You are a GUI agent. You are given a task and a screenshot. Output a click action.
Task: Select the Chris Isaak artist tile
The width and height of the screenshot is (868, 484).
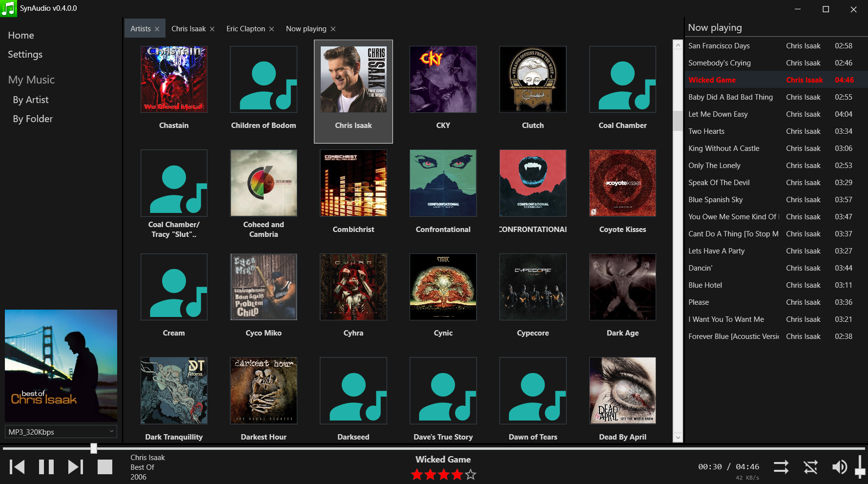coord(353,91)
